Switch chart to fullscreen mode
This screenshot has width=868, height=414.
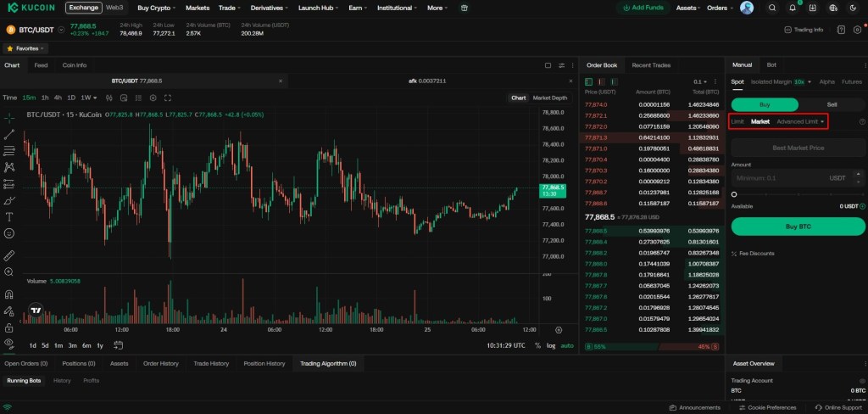click(x=168, y=98)
